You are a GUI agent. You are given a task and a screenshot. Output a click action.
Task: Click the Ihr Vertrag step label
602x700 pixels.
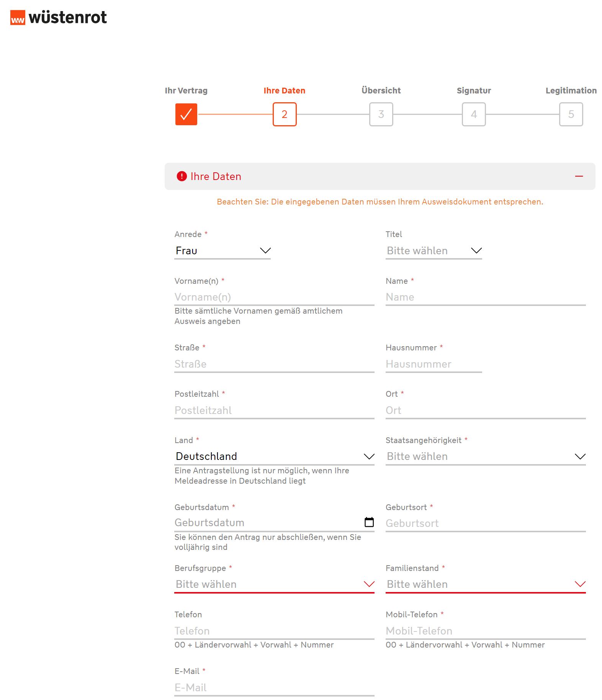(186, 91)
